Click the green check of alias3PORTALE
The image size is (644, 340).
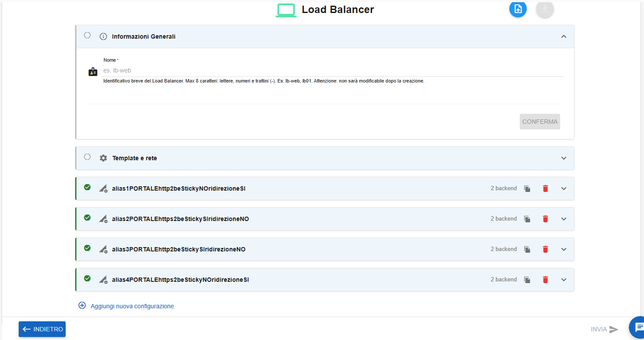point(87,248)
